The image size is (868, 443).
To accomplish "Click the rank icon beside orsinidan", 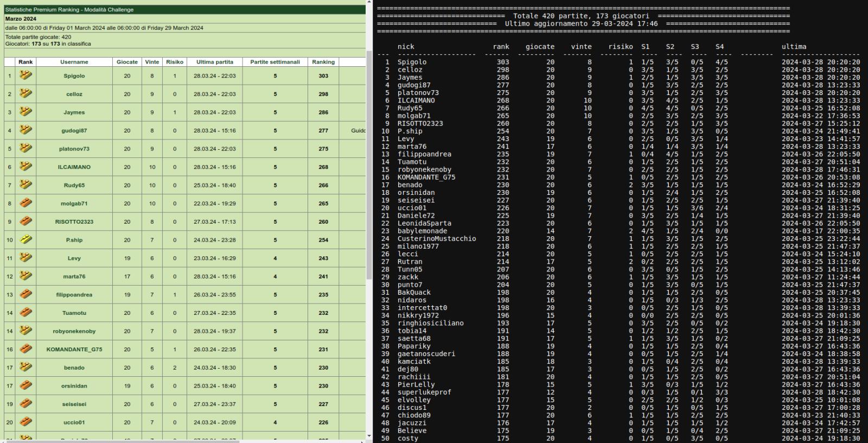I will [25, 385].
